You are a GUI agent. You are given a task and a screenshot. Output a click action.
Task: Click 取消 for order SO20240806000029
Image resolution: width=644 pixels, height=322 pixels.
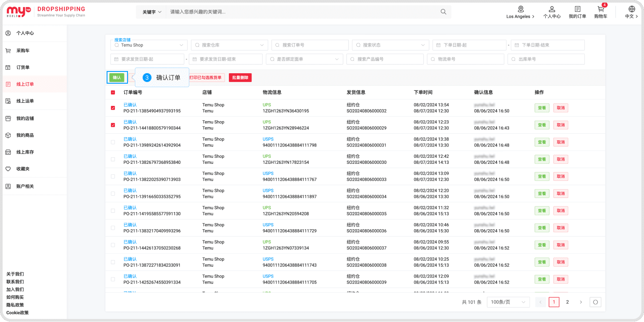pyautogui.click(x=561, y=125)
